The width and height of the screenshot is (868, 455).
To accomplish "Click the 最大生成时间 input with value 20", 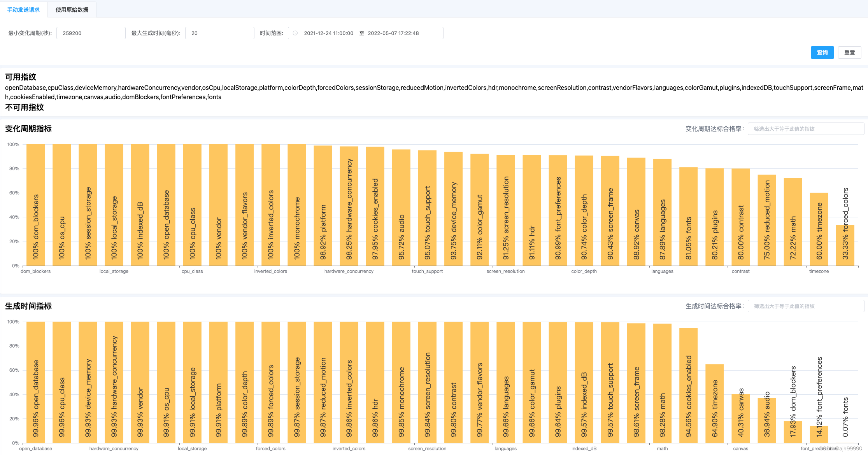I will click(219, 33).
